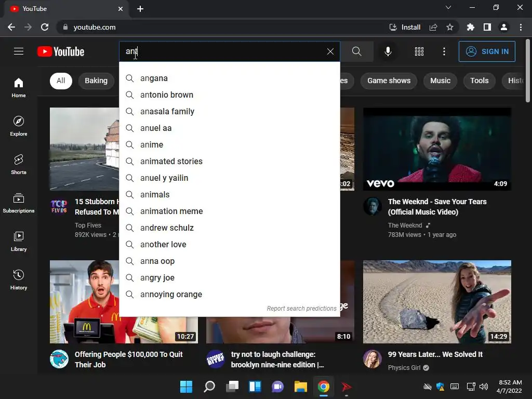Open File Explorer from taskbar
The image size is (532, 399).
[x=301, y=387]
